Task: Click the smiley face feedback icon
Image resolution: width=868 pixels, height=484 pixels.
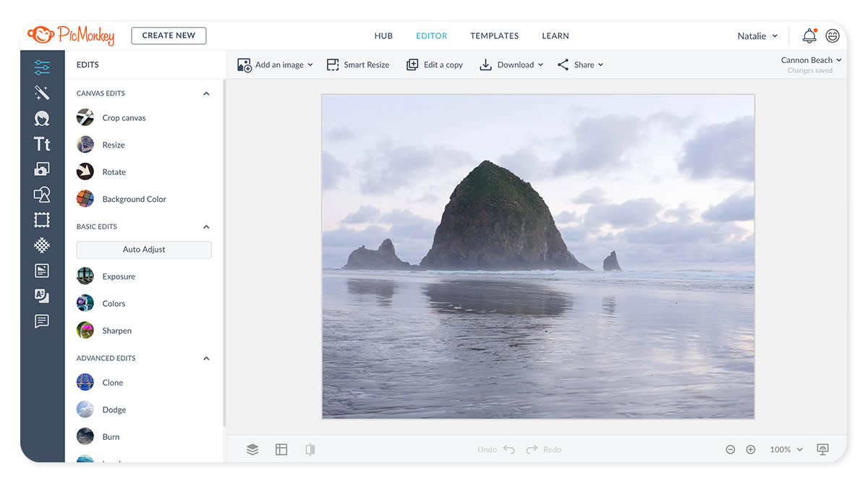Action: pos(833,35)
